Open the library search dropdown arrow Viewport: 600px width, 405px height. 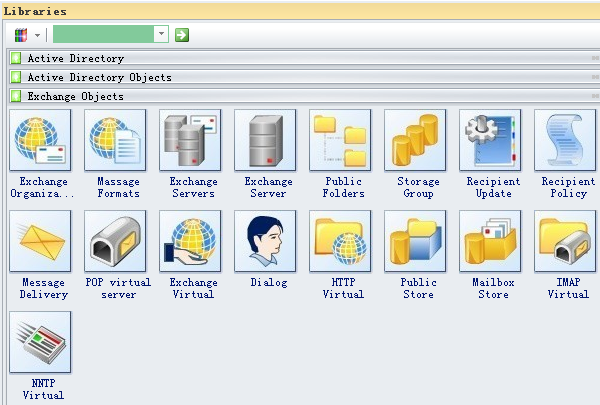click(x=162, y=34)
